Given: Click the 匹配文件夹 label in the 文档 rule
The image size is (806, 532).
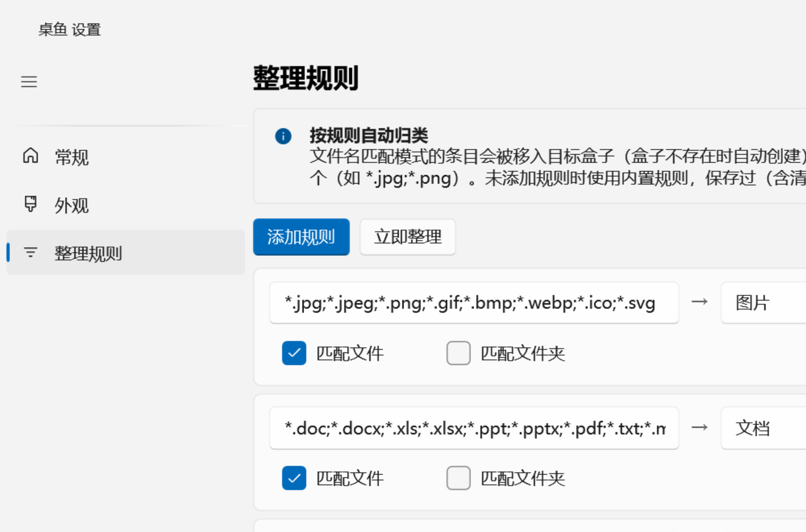Looking at the screenshot, I should [523, 478].
